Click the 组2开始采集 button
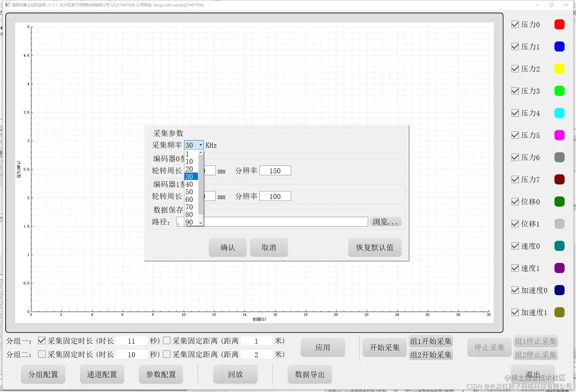The height and width of the screenshot is (392, 576). coord(431,355)
